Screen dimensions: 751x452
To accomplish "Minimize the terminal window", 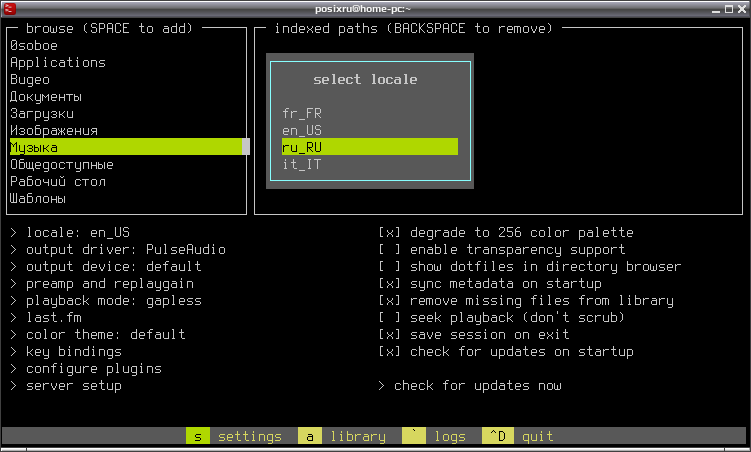I will click(716, 9).
